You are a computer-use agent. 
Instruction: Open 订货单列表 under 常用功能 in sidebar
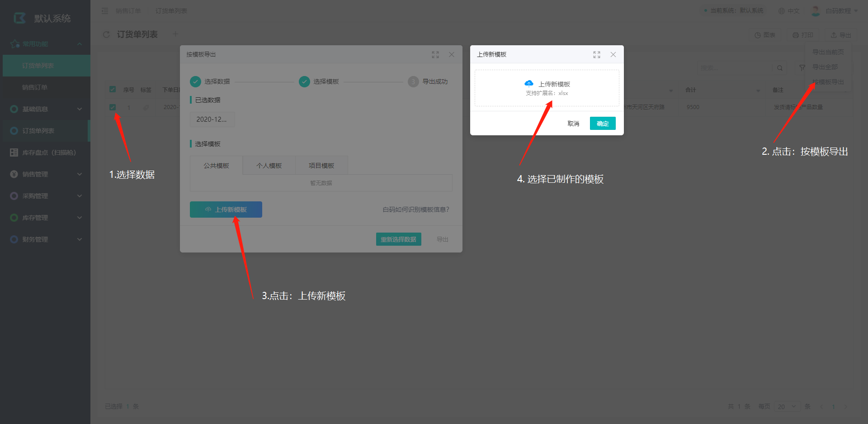pos(47,66)
